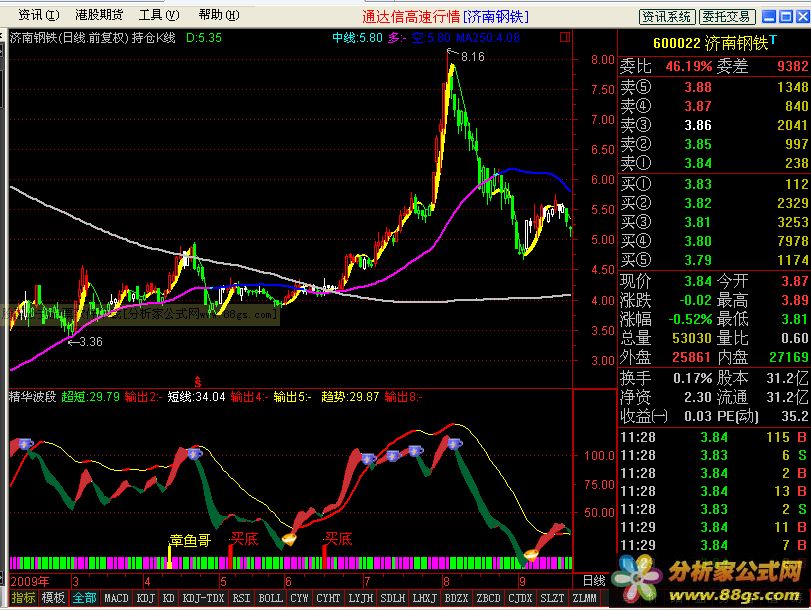The image size is (811, 610).
Task: Click stock title 600022 济南钢铁
Action: click(x=714, y=42)
